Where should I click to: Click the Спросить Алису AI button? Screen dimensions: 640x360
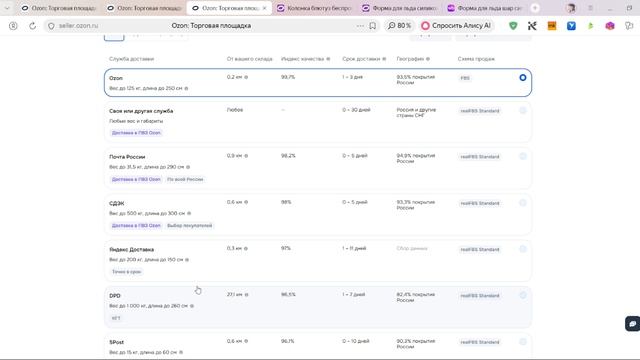(456, 26)
